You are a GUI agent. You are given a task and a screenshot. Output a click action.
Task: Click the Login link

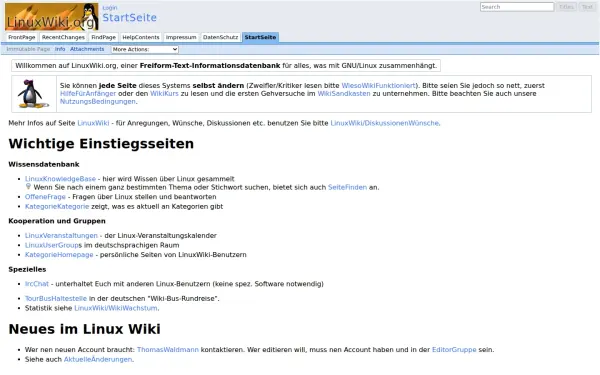click(110, 8)
